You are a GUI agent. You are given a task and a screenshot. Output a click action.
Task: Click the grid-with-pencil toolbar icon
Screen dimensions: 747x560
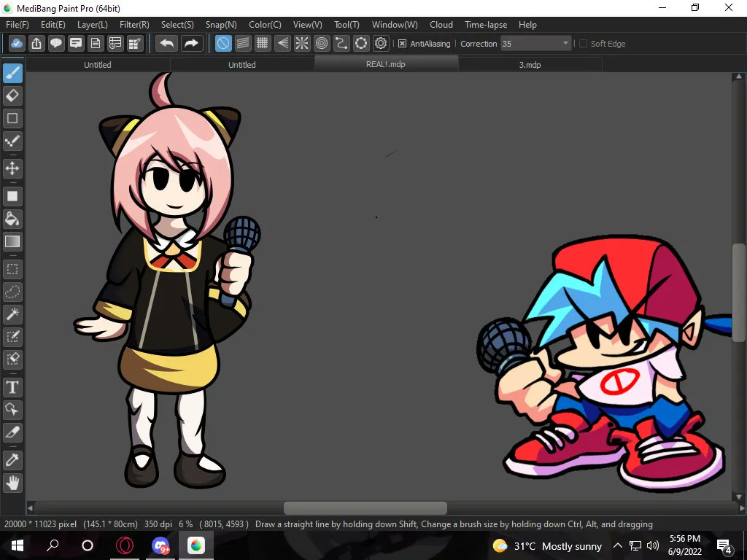[135, 43]
